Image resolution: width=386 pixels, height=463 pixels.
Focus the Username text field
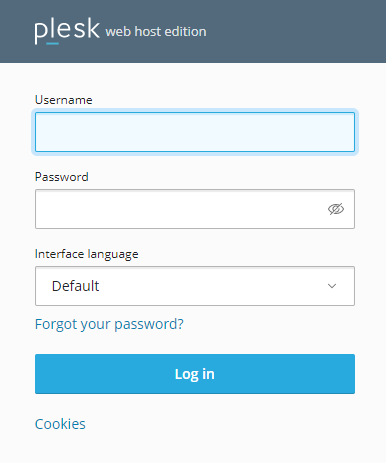pos(195,132)
